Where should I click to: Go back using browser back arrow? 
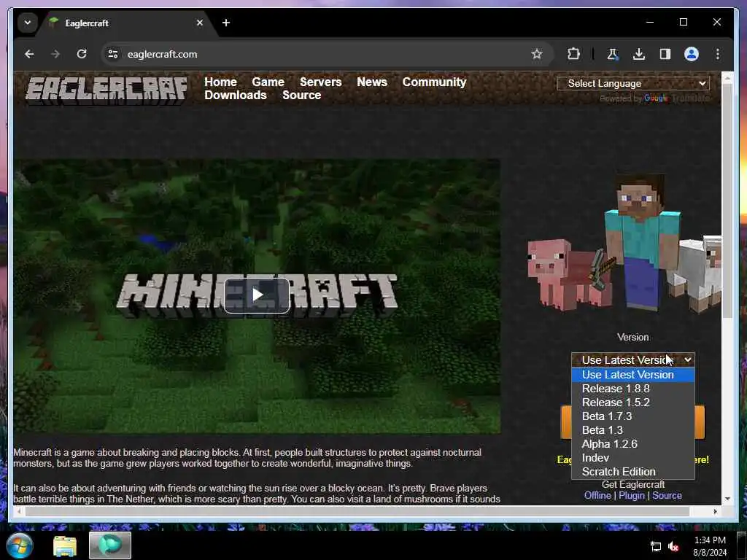(x=29, y=54)
